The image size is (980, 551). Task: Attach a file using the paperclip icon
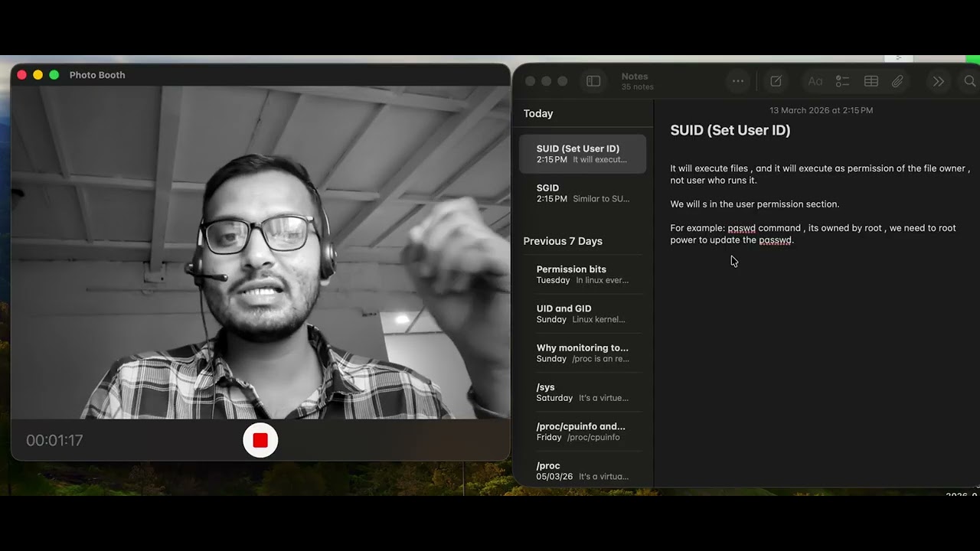point(897,81)
